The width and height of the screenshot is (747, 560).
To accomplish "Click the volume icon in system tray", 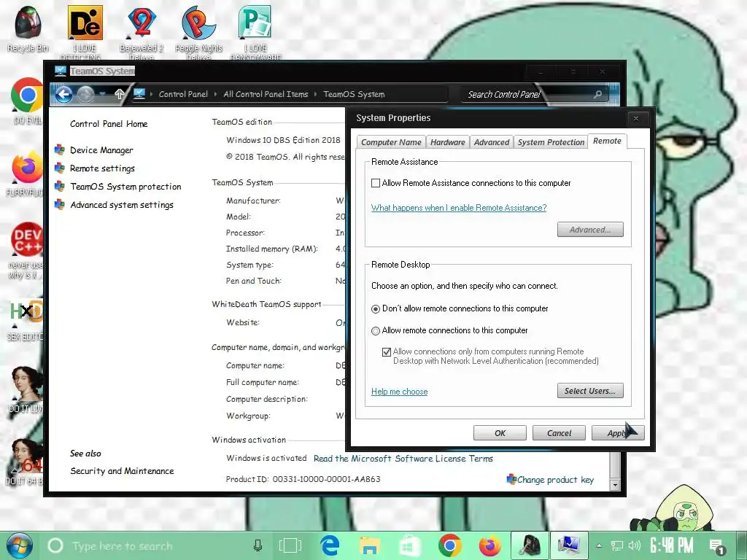I will [x=634, y=545].
